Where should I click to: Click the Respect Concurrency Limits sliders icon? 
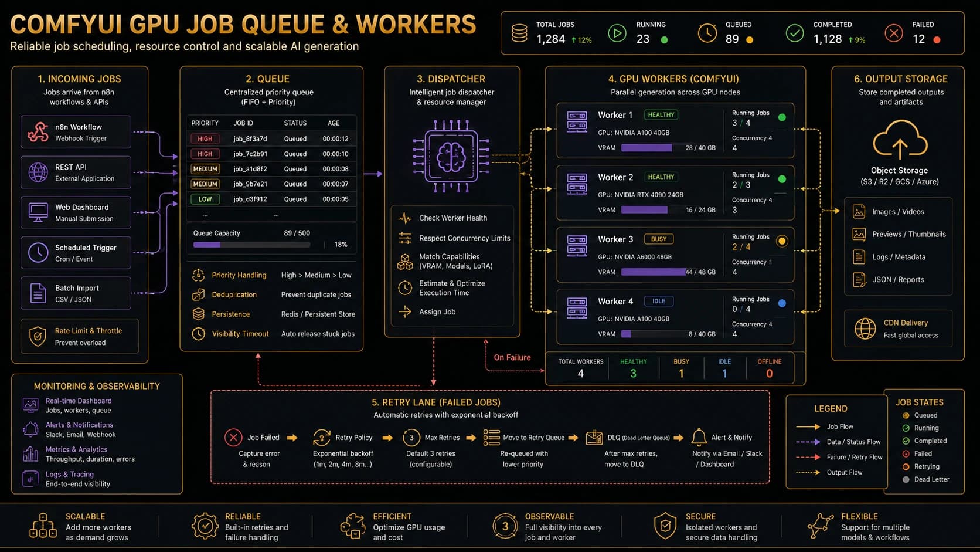pos(405,238)
